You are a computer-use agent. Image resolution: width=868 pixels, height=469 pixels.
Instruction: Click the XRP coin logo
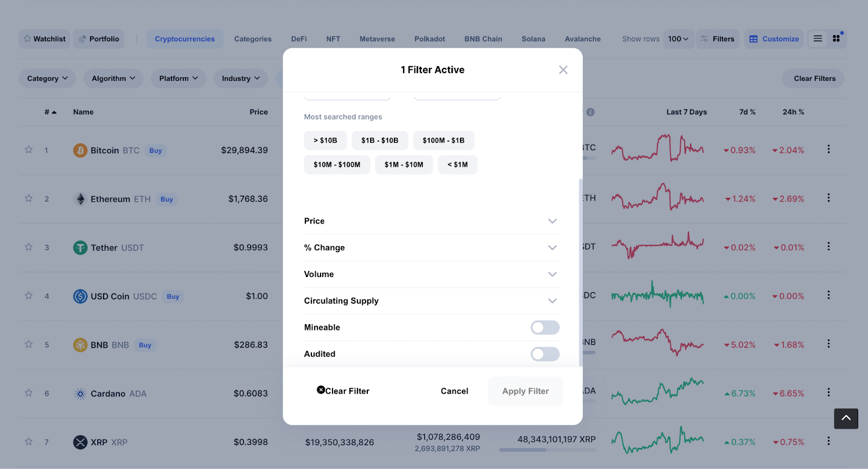[80, 442]
